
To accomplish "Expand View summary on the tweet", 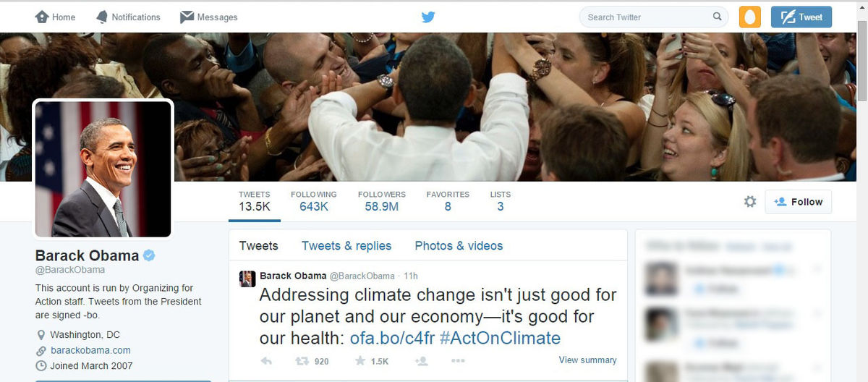I will 587,360.
